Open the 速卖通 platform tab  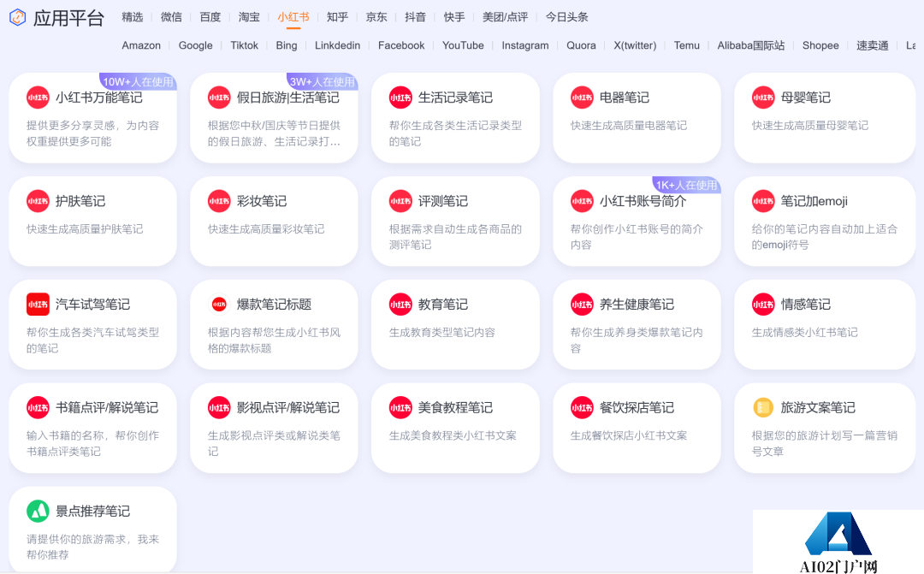point(873,45)
